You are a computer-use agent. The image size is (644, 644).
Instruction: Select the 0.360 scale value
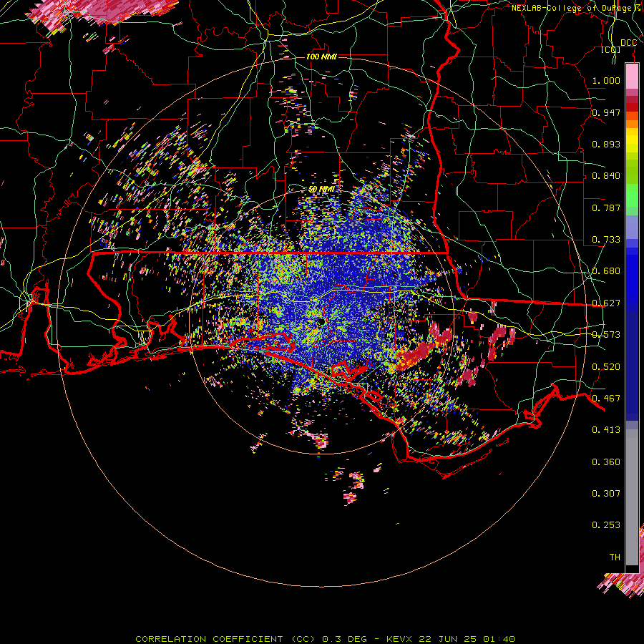[x=606, y=462]
